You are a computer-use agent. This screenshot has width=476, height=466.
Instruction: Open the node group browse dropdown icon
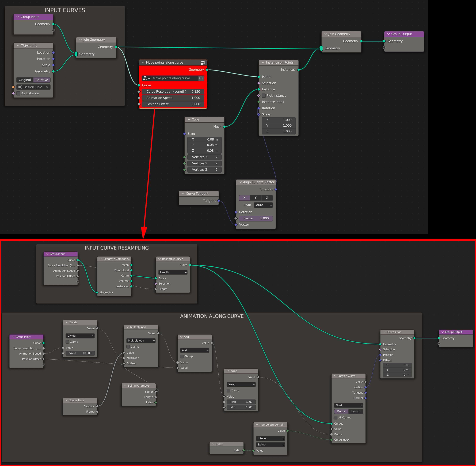point(146,78)
